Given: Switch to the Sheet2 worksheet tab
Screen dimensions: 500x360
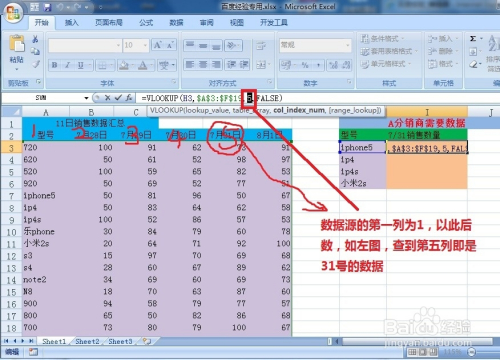Looking at the screenshot, I should click(87, 341).
